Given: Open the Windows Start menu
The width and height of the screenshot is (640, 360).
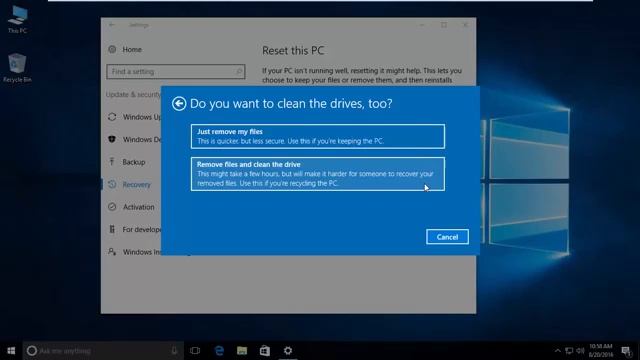Looking at the screenshot, I should click(11, 351).
